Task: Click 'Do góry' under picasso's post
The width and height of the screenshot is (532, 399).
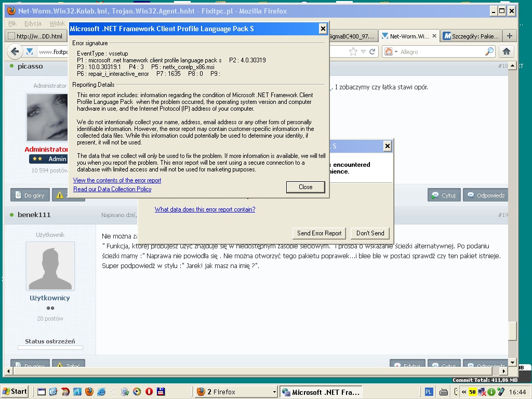Action: click(30, 195)
